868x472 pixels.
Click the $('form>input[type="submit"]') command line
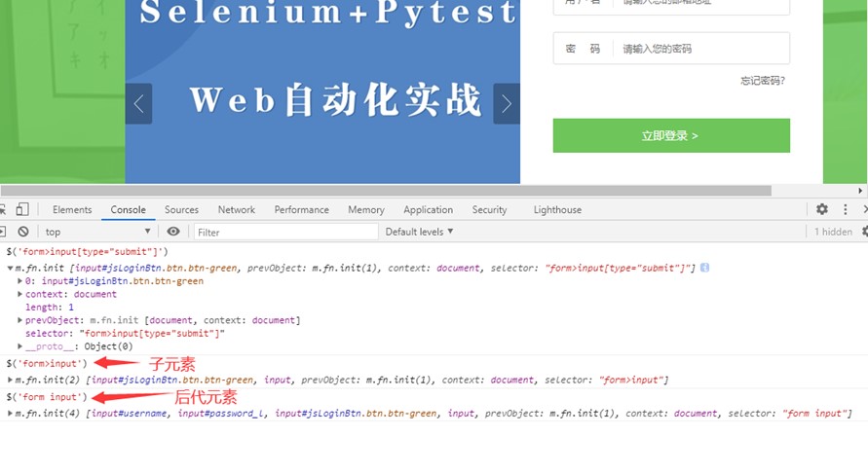click(x=87, y=251)
